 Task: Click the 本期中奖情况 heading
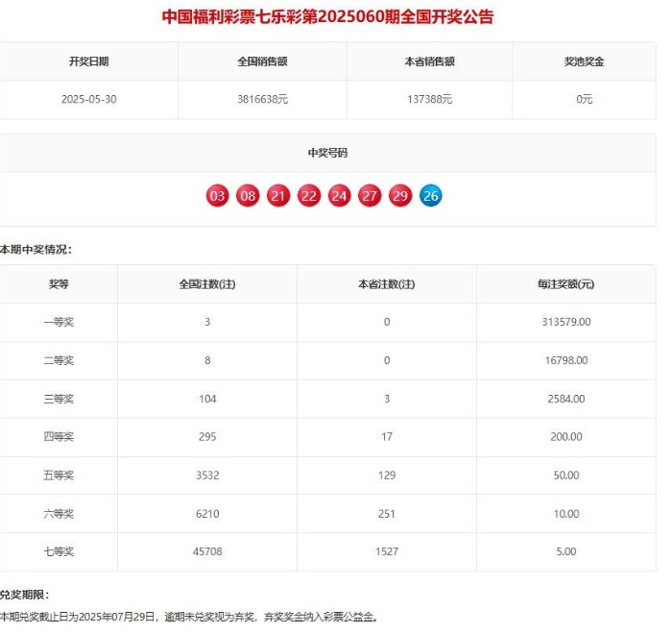coord(36,249)
